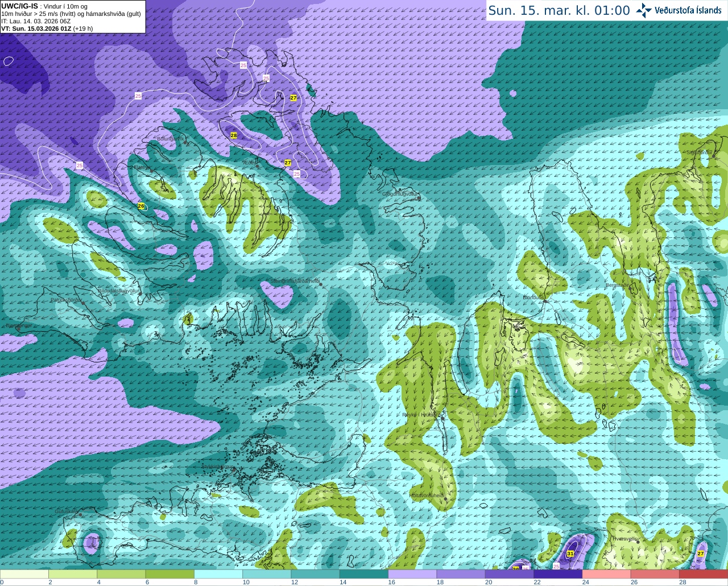Image resolution: width=728 pixels, height=586 pixels.
Task: Click the Gufuskálar station label
Action: (x=67, y=511)
